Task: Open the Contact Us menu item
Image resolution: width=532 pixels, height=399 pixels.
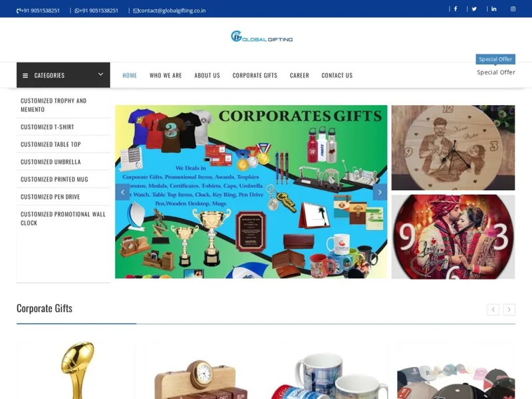Action: coord(337,75)
